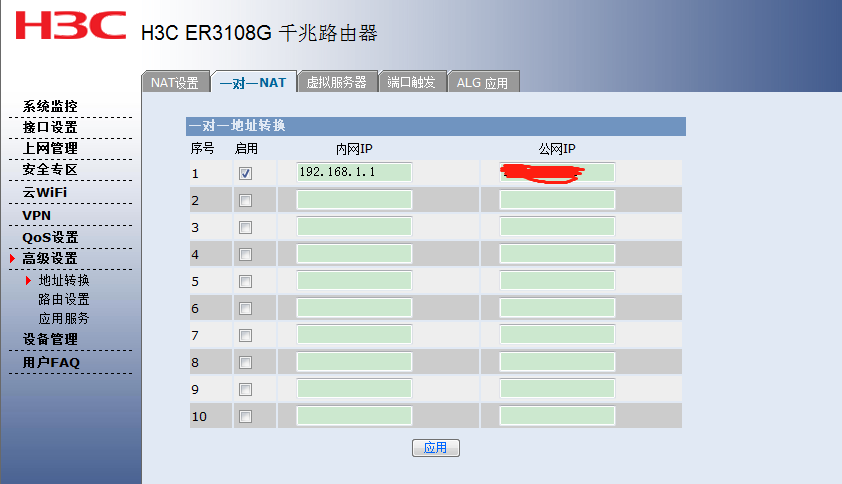Click the 一对一地址转换 section header
This screenshot has width=842, height=484.
click(436, 126)
